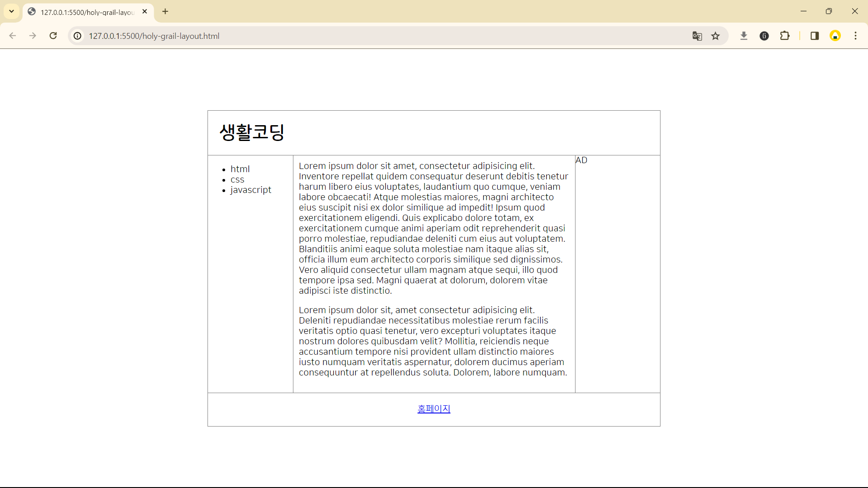868x488 pixels.
Task: Click the page reload button
Action: tap(53, 36)
